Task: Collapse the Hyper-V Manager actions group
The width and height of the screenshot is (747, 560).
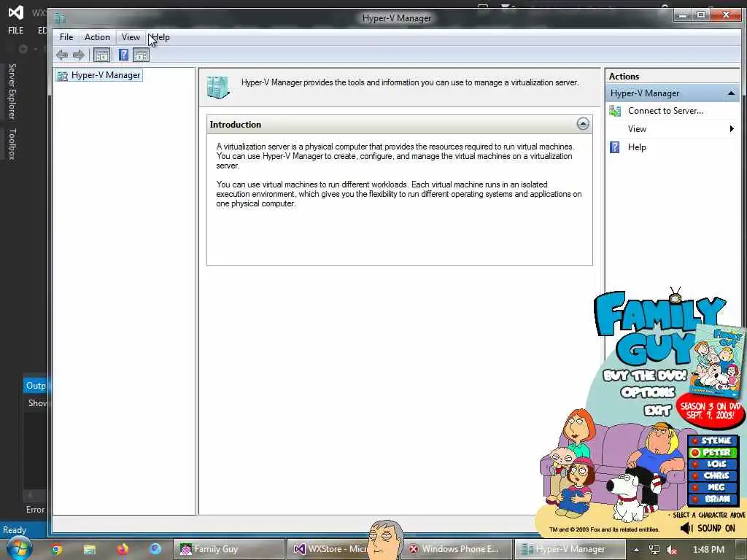Action: click(731, 93)
